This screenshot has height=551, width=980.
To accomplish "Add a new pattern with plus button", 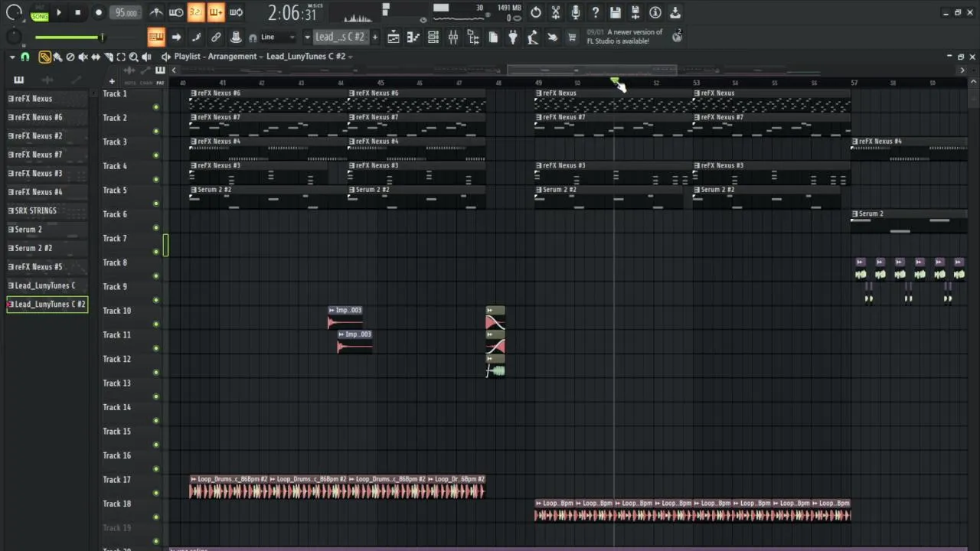I will (374, 37).
